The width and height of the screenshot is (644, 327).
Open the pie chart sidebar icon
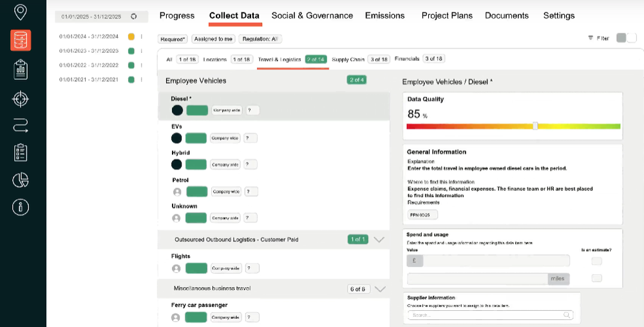tap(21, 180)
